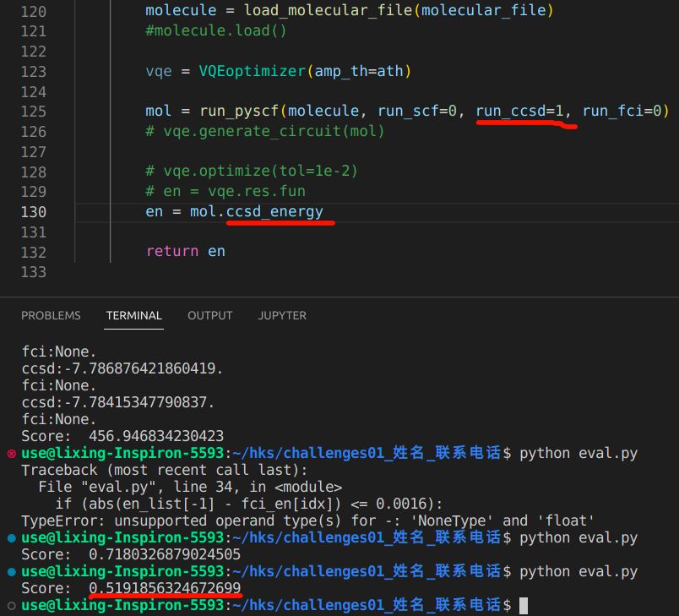Click line number 125 in the gutter
Image resolution: width=679 pixels, height=616 pixels.
[32, 112]
